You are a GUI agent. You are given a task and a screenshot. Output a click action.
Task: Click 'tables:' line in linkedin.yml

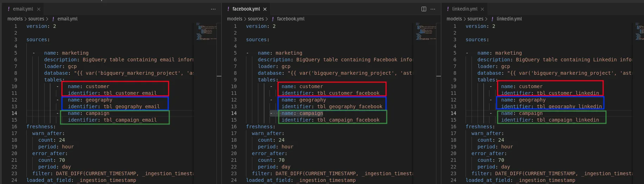[488, 80]
